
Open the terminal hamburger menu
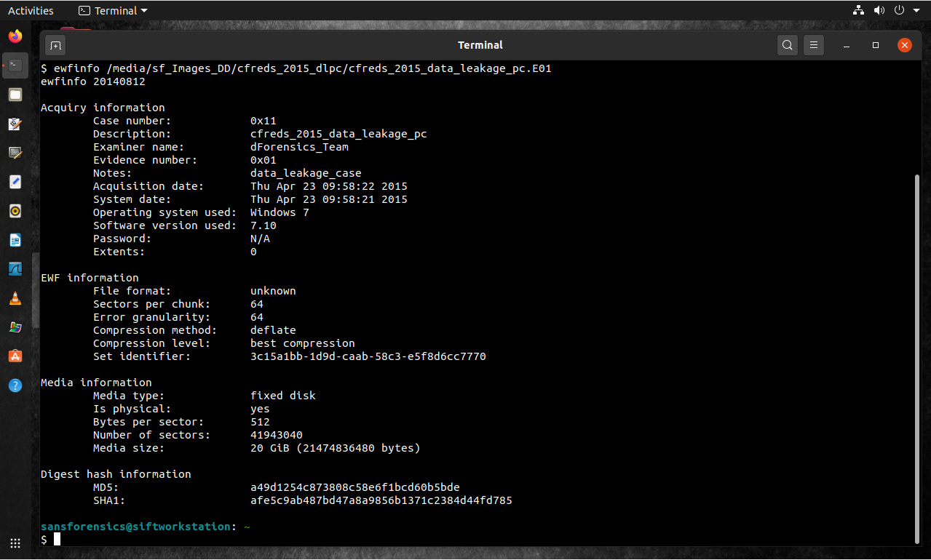814,45
